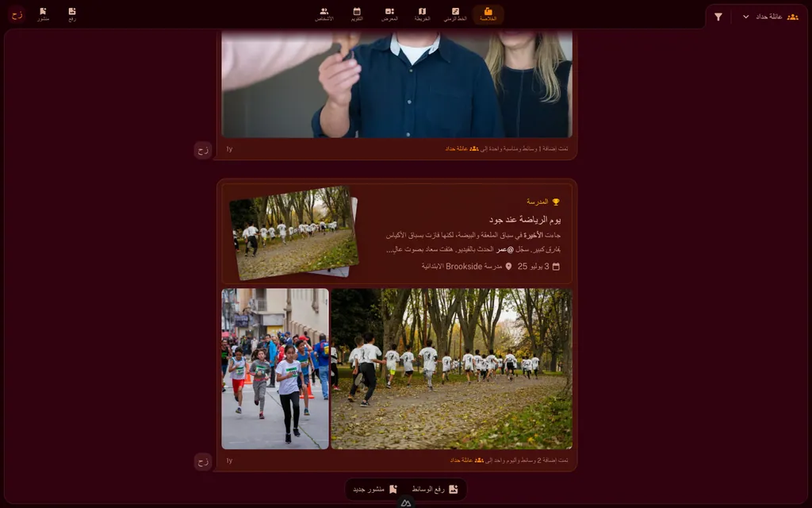Open the key handover photo
The width and height of the screenshot is (812, 508).
point(396,84)
